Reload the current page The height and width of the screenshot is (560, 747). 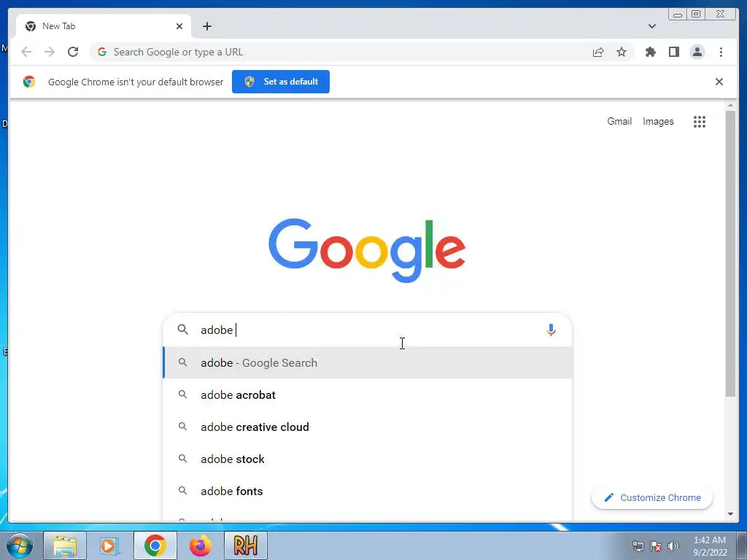73,52
